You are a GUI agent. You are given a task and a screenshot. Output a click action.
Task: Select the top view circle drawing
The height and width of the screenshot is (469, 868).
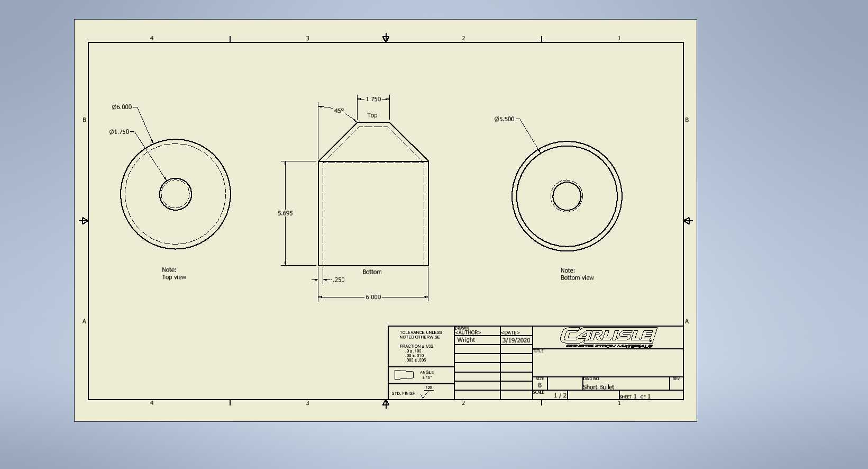(176, 194)
